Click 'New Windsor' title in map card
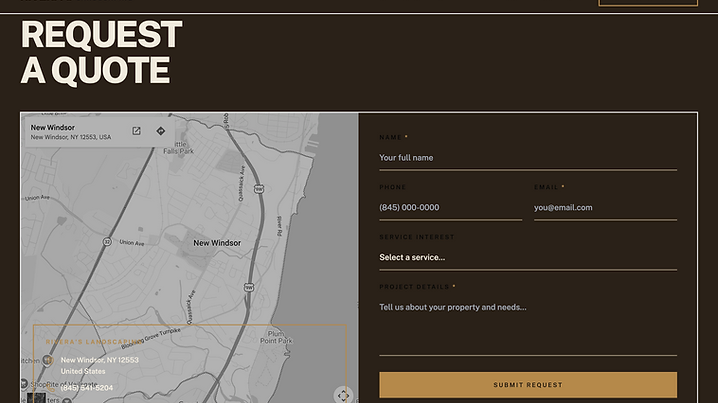 tap(53, 128)
